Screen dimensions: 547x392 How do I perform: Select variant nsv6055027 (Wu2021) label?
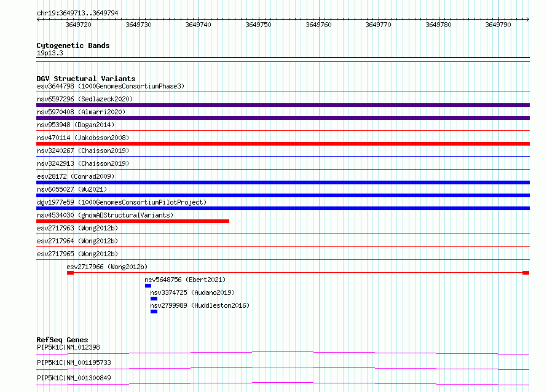click(x=72, y=189)
